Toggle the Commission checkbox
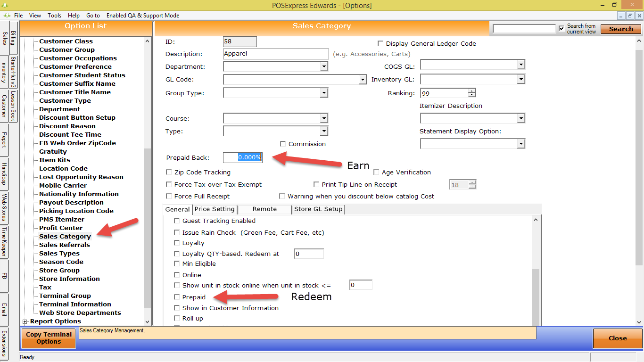 pyautogui.click(x=283, y=144)
